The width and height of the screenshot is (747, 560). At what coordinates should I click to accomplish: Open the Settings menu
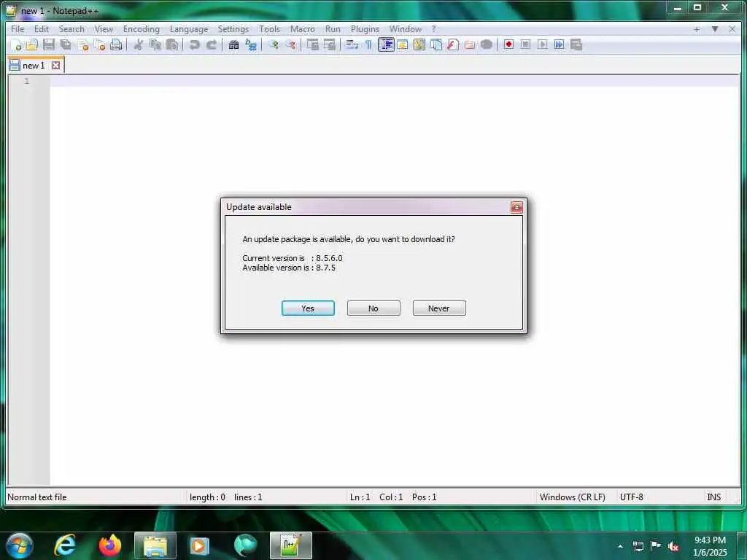tap(233, 29)
